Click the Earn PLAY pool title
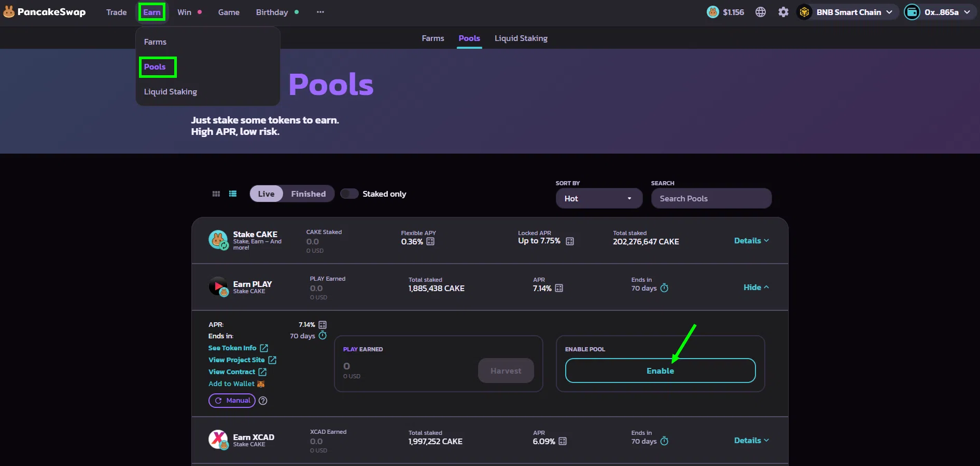This screenshot has height=466, width=980. 253,284
